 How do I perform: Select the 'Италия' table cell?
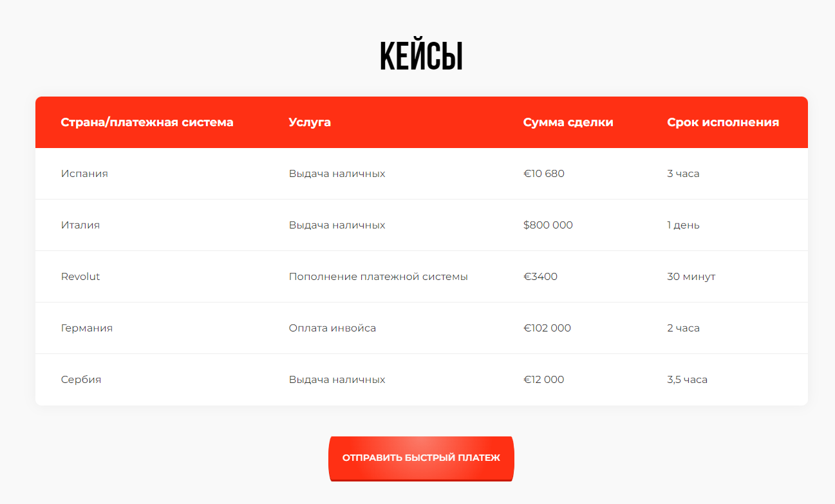pyautogui.click(x=80, y=225)
